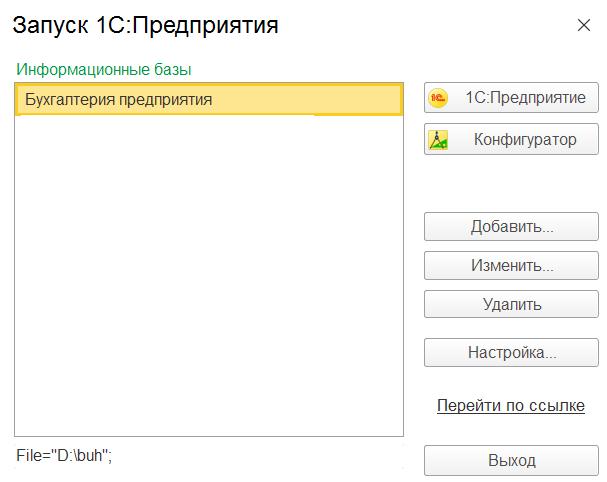Click the blank gap between Конфигуратор and Добавить...
Image resolution: width=607 pixels, height=482 pixels.
click(x=511, y=183)
